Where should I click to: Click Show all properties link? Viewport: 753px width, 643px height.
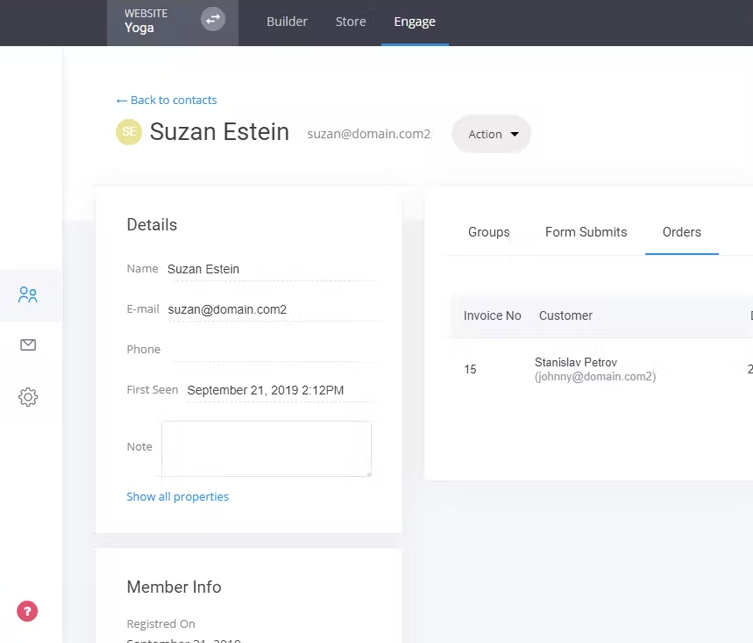(177, 497)
